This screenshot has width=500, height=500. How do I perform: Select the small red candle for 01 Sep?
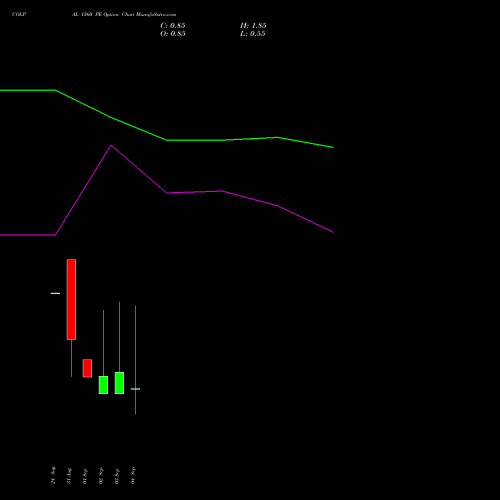click(x=87, y=368)
